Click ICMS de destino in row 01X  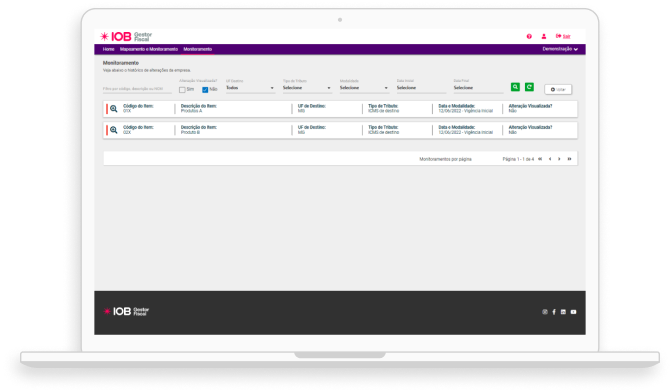[x=384, y=111]
